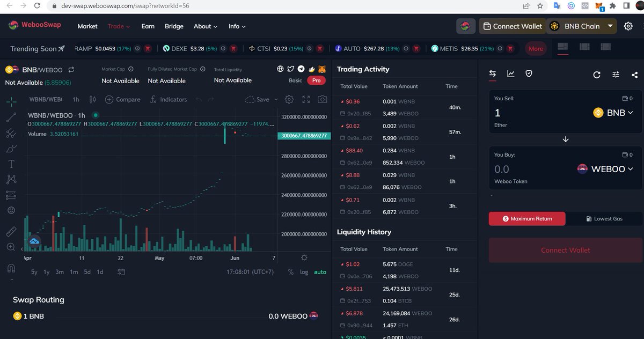Image resolution: width=644 pixels, height=339 pixels.
Task: Select the forecasting and measurement tools icon
Action: (11, 195)
